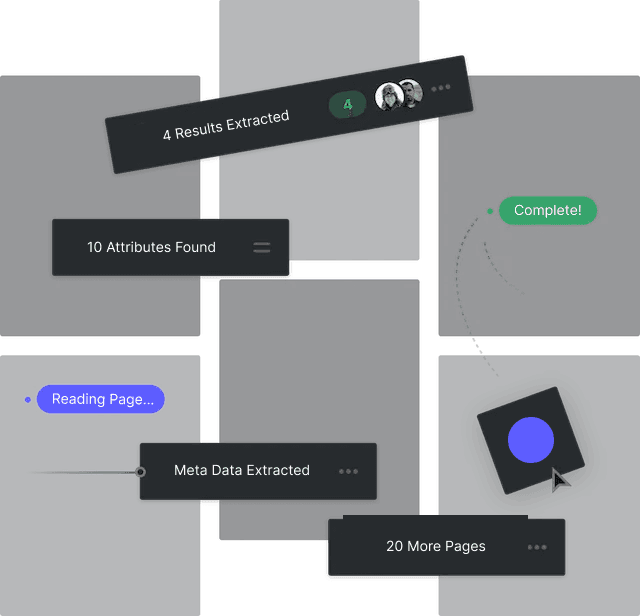The width and height of the screenshot is (640, 616).
Task: Select the second overlapping user avatar
Action: click(x=409, y=93)
